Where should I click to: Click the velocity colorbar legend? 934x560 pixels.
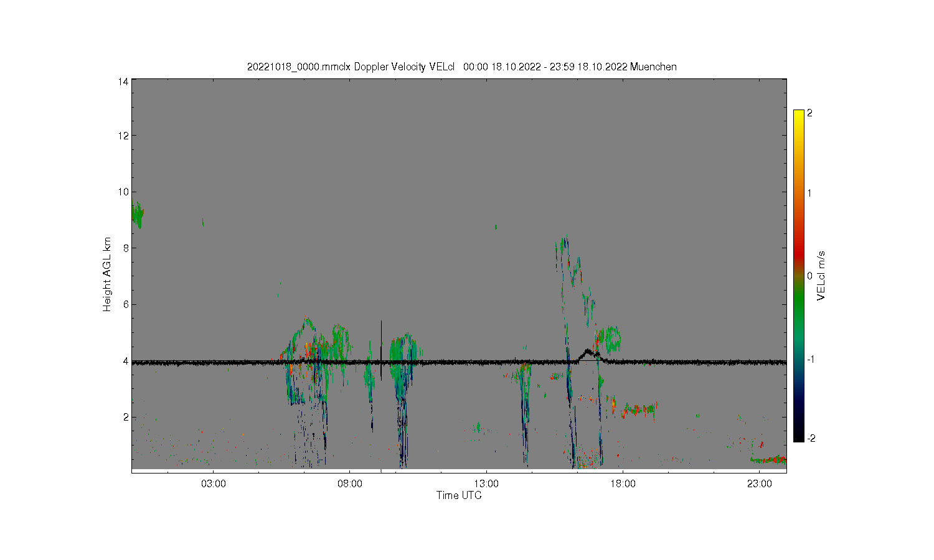pos(799,276)
